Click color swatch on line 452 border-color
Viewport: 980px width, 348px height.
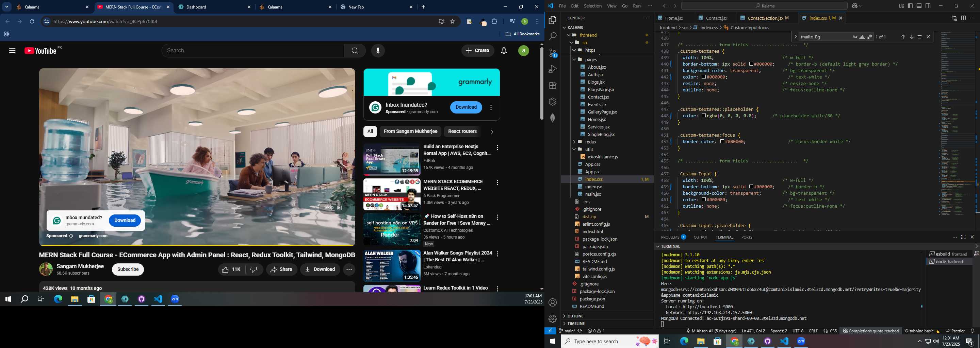pos(722,142)
